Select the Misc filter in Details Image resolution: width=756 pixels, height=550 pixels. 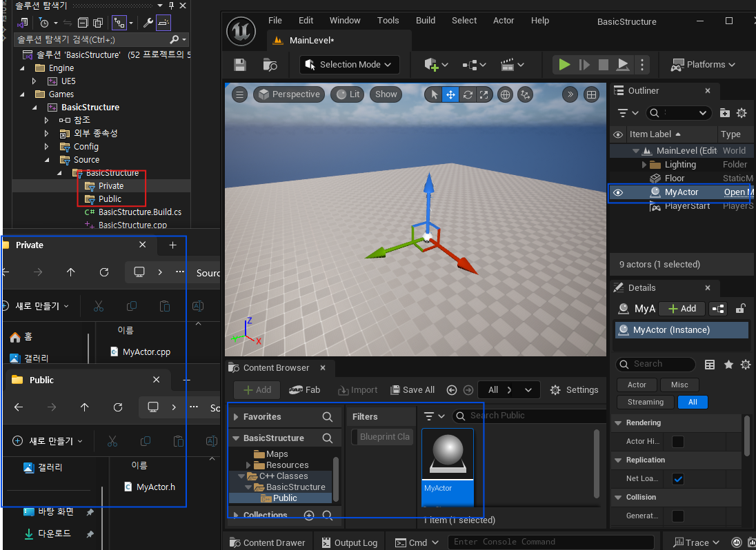pyautogui.click(x=679, y=385)
